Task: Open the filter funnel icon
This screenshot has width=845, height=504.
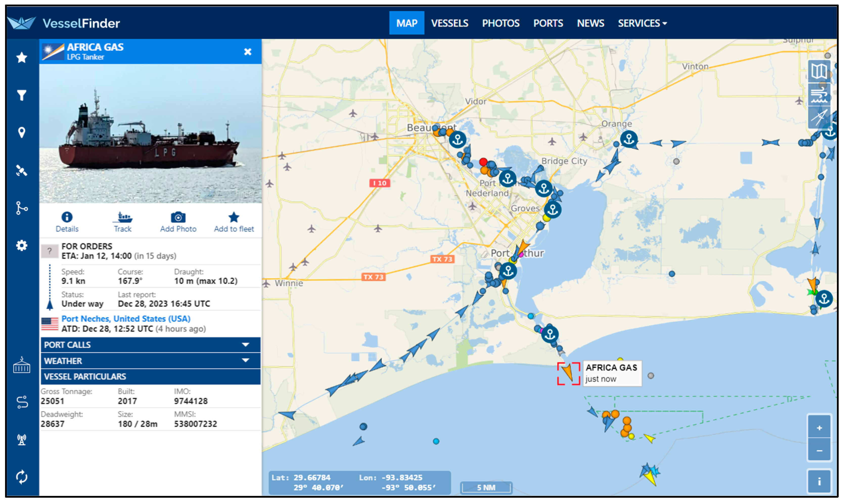Action: [22, 95]
